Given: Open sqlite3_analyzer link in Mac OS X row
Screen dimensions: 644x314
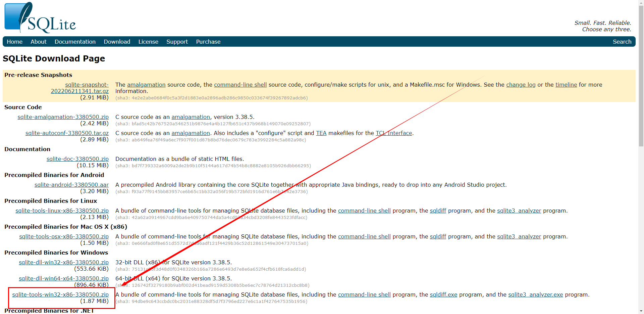Looking at the screenshot, I should [x=519, y=236].
